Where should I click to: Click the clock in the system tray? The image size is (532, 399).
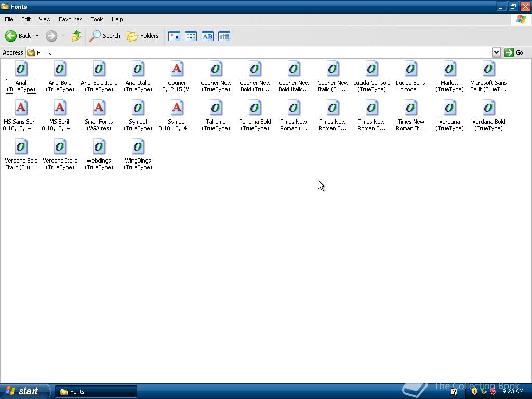pos(513,392)
